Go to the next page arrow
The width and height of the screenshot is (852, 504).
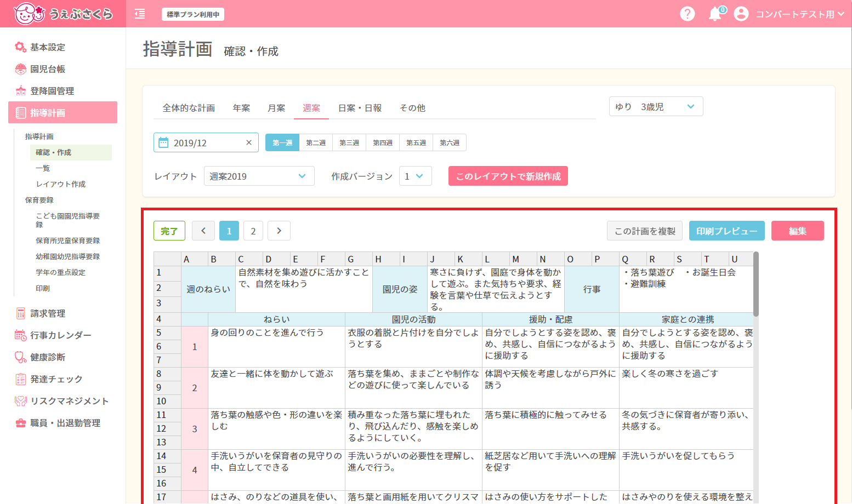[279, 231]
